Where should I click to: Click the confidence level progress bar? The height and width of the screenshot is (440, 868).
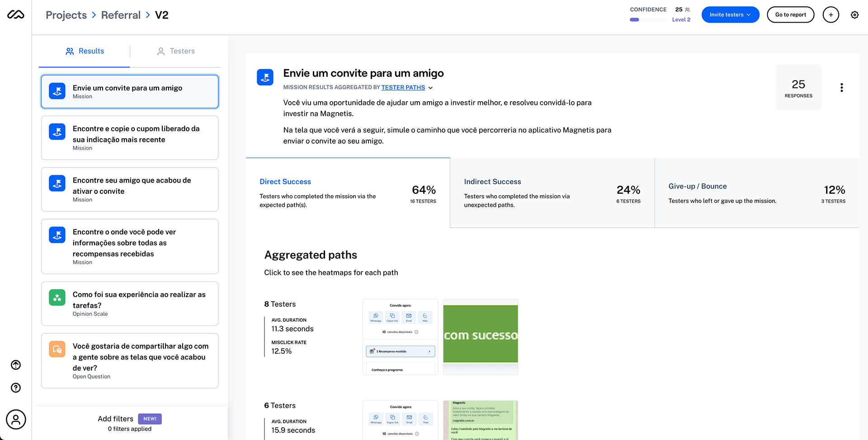click(648, 20)
